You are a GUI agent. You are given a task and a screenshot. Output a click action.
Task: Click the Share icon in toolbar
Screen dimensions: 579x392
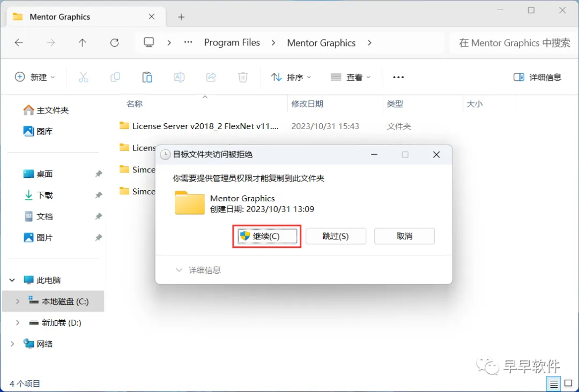211,77
